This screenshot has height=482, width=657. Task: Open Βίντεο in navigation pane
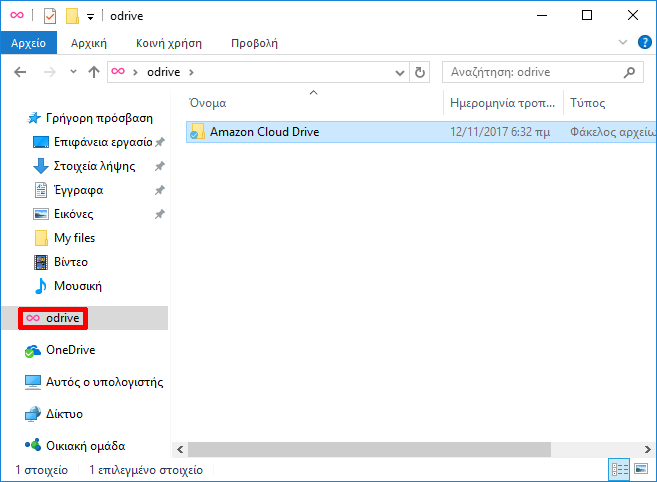point(71,262)
